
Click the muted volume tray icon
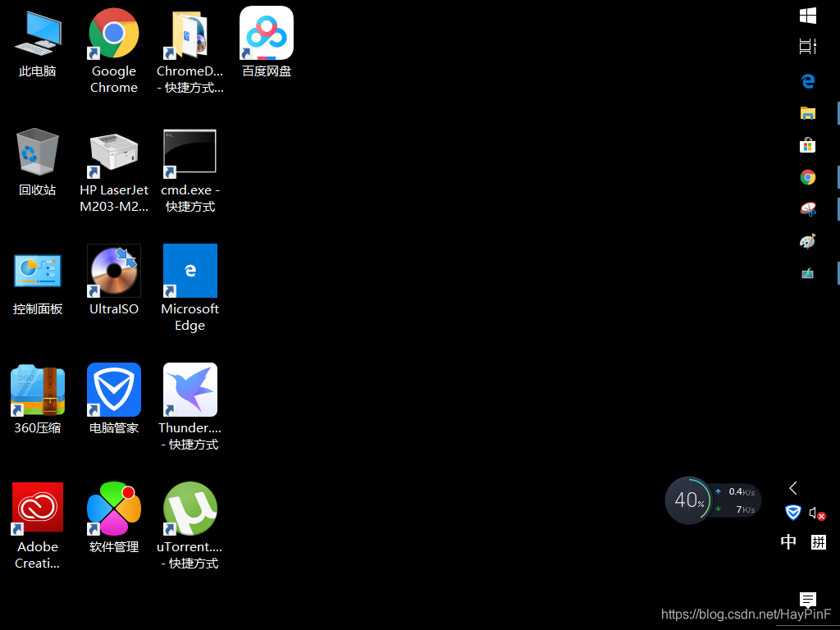[x=818, y=514]
